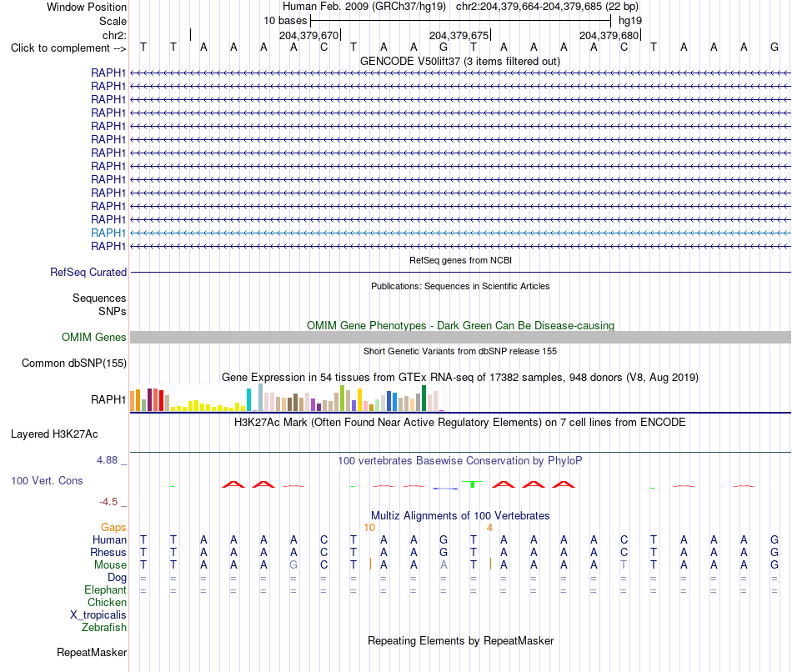Click 'Human Feb. 2009 (GRCh37/hg19)' assembly text

[363, 7]
